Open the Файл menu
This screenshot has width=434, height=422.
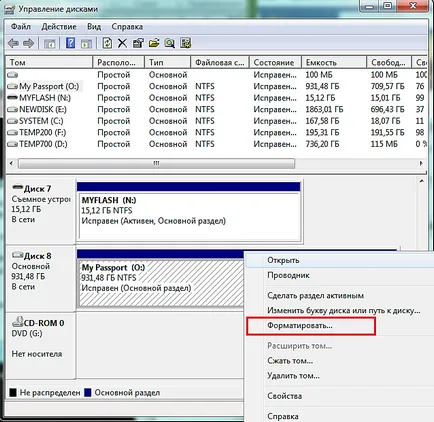[21, 27]
